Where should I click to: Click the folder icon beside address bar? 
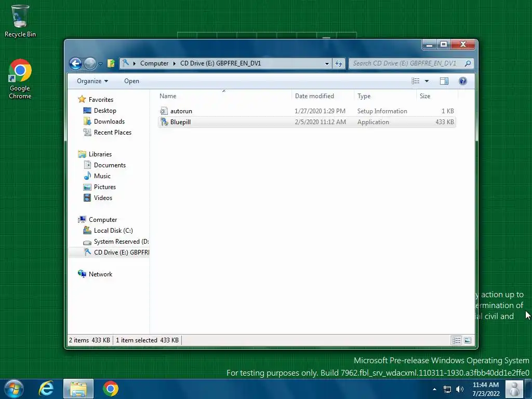click(111, 63)
